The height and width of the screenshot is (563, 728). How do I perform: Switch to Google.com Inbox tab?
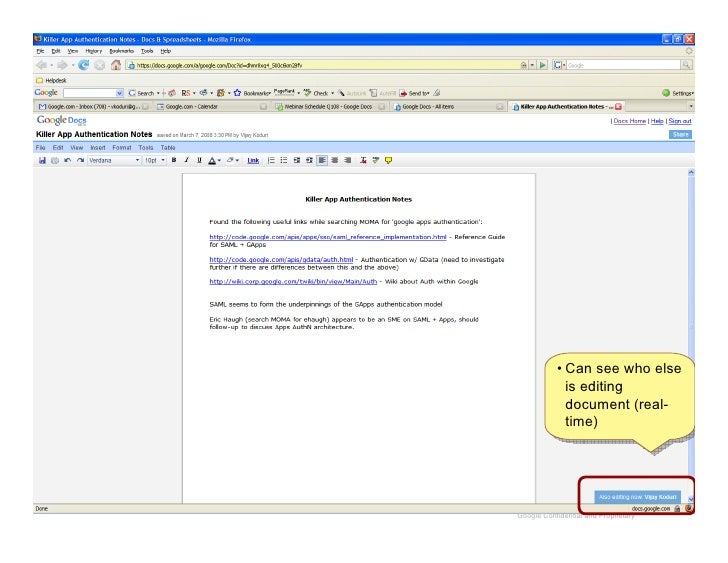point(94,107)
